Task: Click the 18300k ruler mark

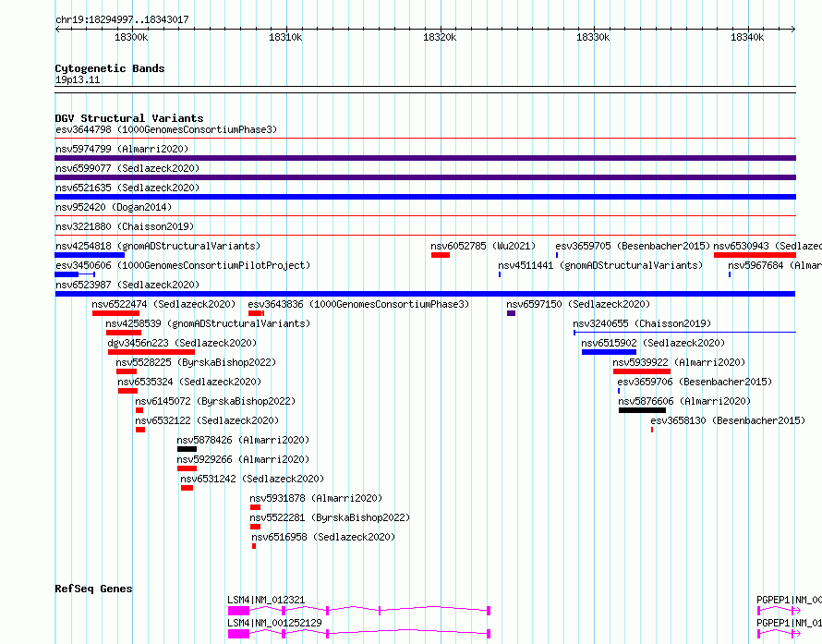Action: point(131,37)
